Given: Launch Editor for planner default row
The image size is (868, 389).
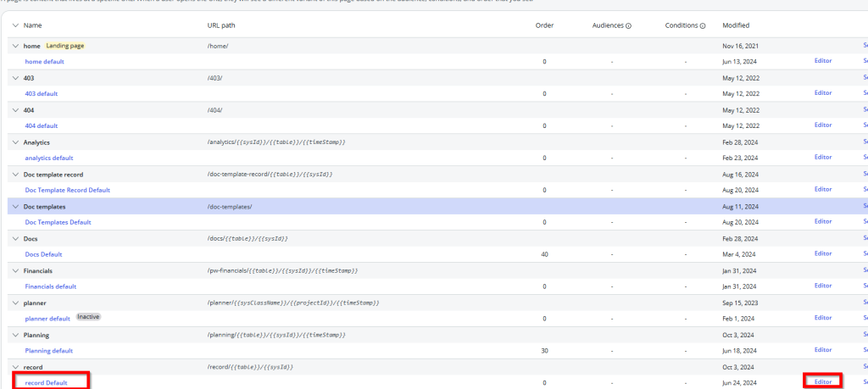Looking at the screenshot, I should coord(822,318).
